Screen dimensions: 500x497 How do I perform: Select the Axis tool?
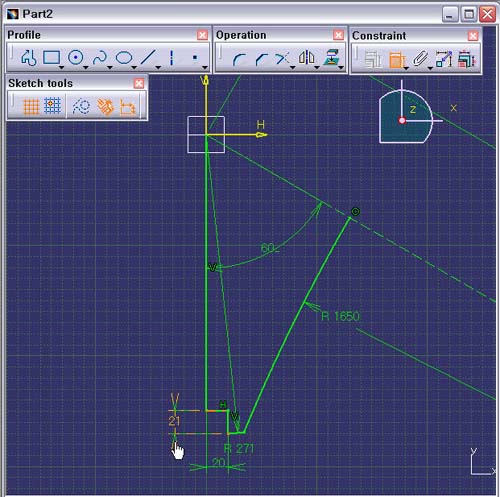coord(171,58)
